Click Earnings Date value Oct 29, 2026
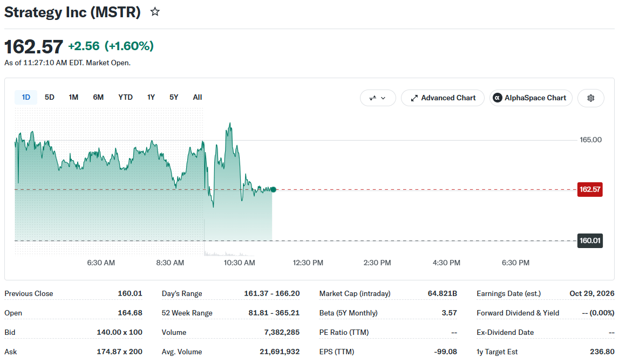Screen dimensions: 619x364 (x=592, y=294)
